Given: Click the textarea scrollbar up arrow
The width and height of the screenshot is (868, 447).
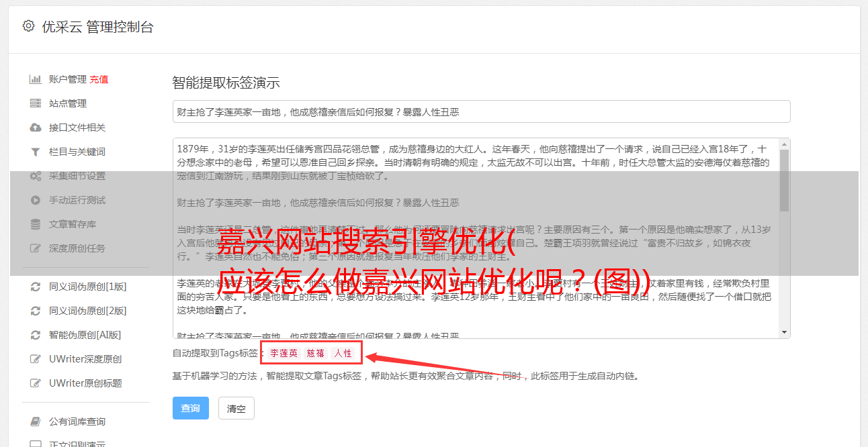Looking at the screenshot, I should coord(784,144).
